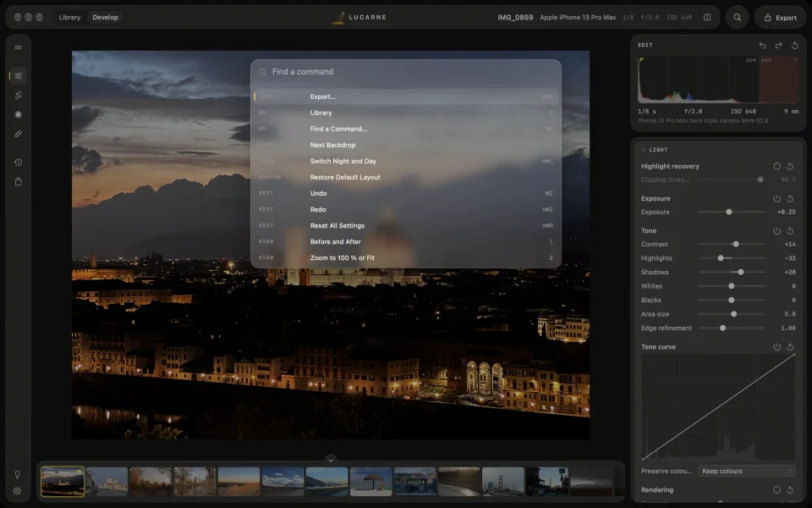Open the hamburger menu in the left sidebar
The image size is (812, 508).
pos(18,47)
